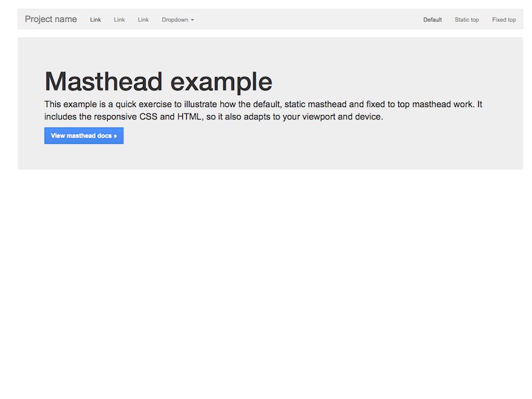The height and width of the screenshot is (399, 532).
Task: Click the » symbol on the docs button
Action: 115,136
